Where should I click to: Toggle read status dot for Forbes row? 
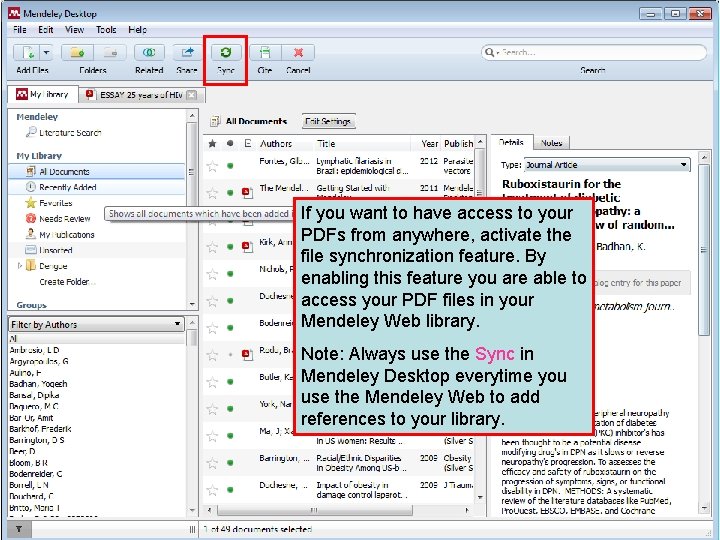(x=230, y=166)
